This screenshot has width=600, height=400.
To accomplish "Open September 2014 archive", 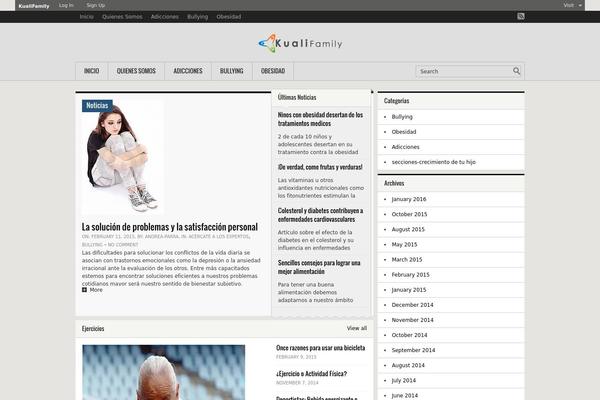I will click(x=413, y=350).
